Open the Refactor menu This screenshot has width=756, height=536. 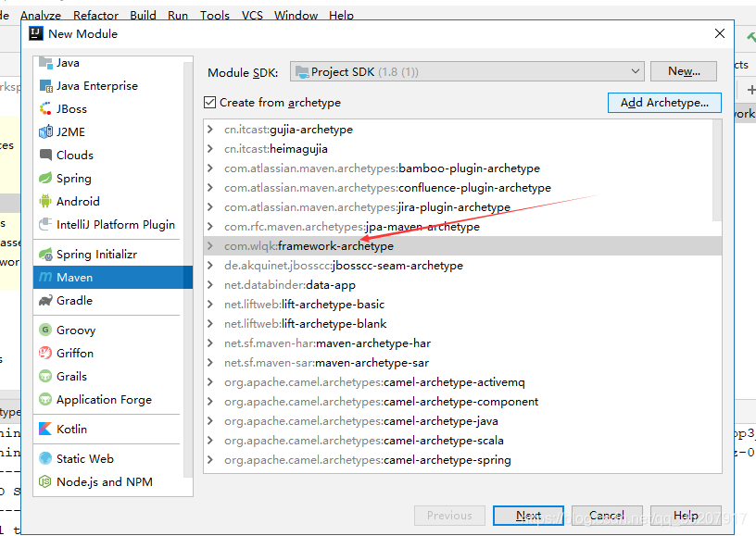[95, 15]
